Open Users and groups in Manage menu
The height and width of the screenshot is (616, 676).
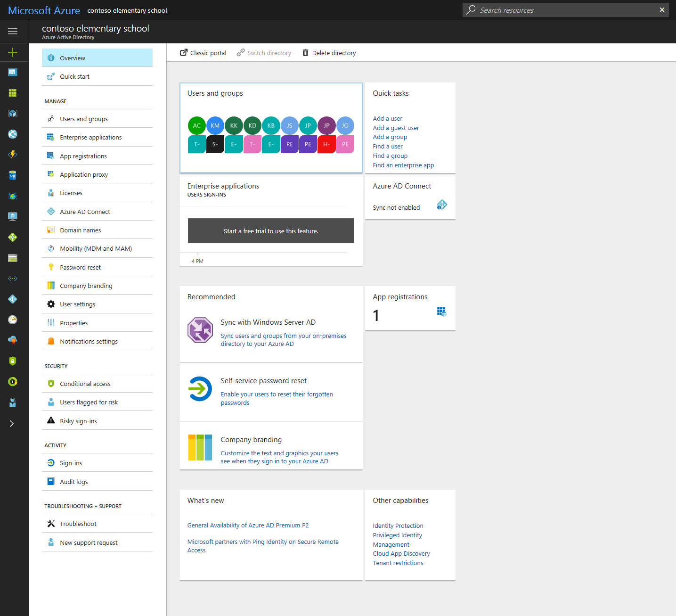pos(97,119)
